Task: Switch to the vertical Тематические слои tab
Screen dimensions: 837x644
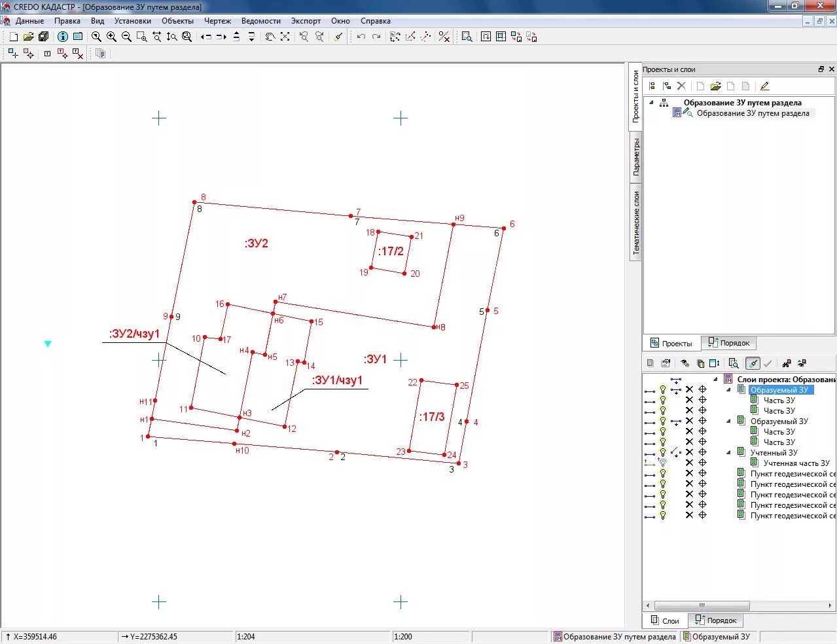Action: [635, 223]
